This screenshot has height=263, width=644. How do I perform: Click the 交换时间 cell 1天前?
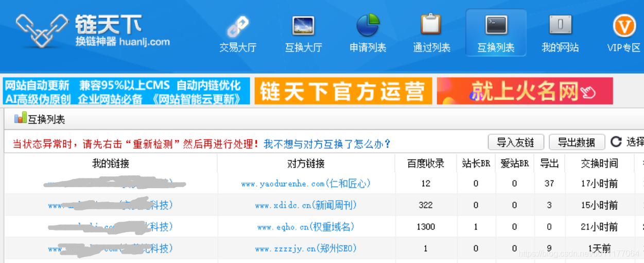click(599, 249)
